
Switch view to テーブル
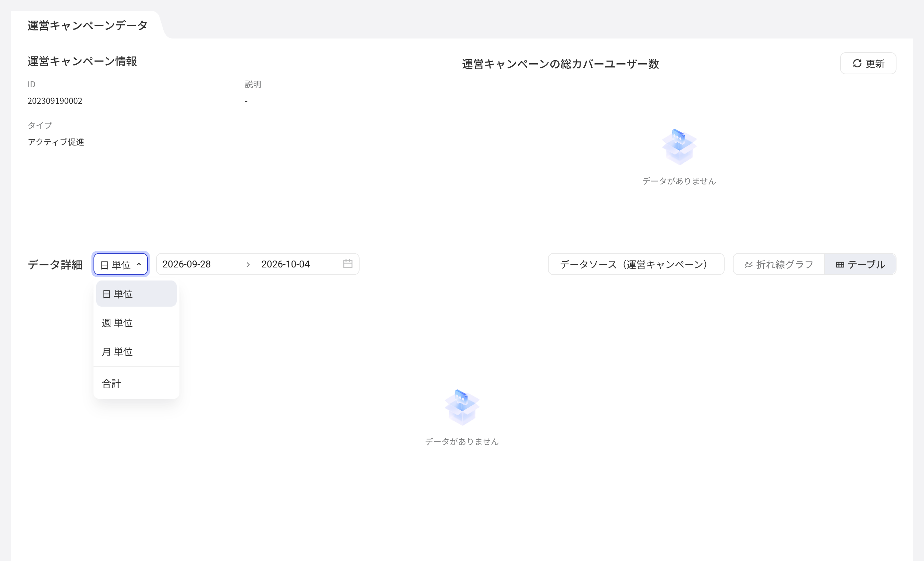860,264
